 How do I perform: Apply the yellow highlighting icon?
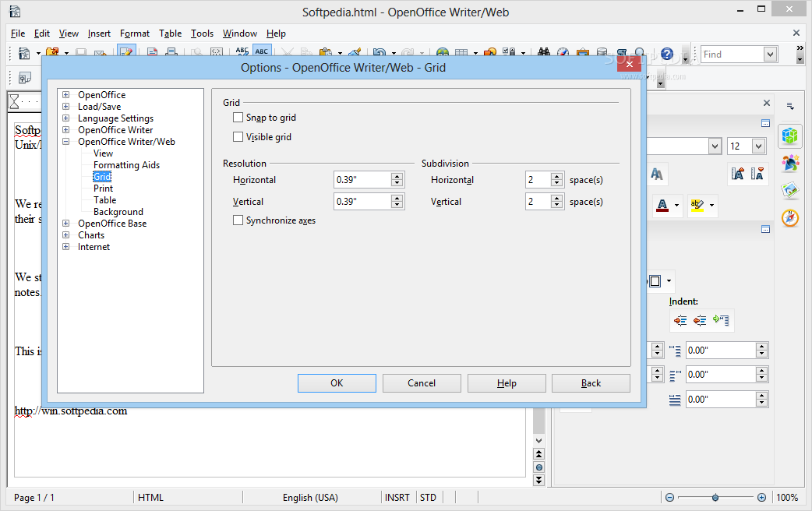(x=697, y=205)
